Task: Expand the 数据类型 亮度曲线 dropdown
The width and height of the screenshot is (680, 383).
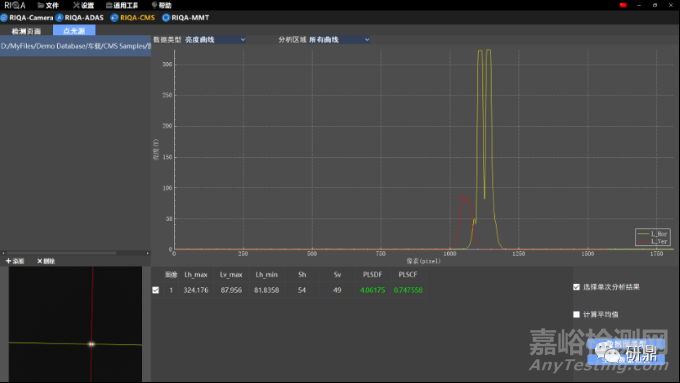Action: pos(215,39)
